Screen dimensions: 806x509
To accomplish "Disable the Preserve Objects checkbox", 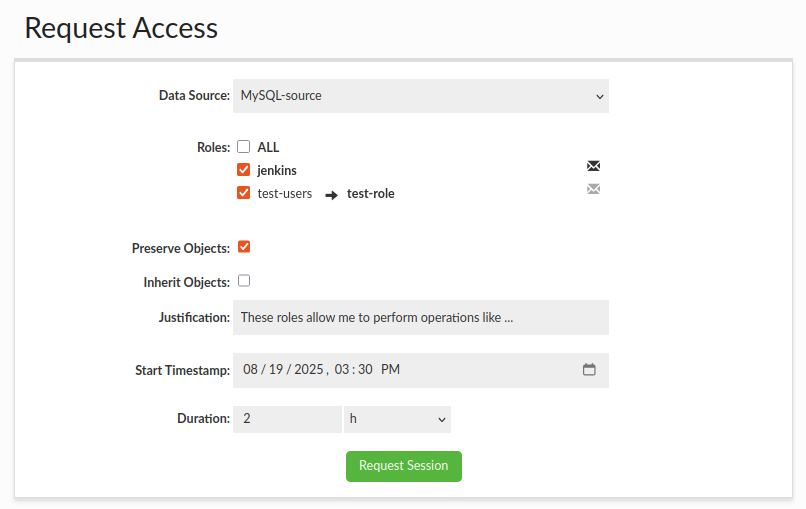I will 244,247.
